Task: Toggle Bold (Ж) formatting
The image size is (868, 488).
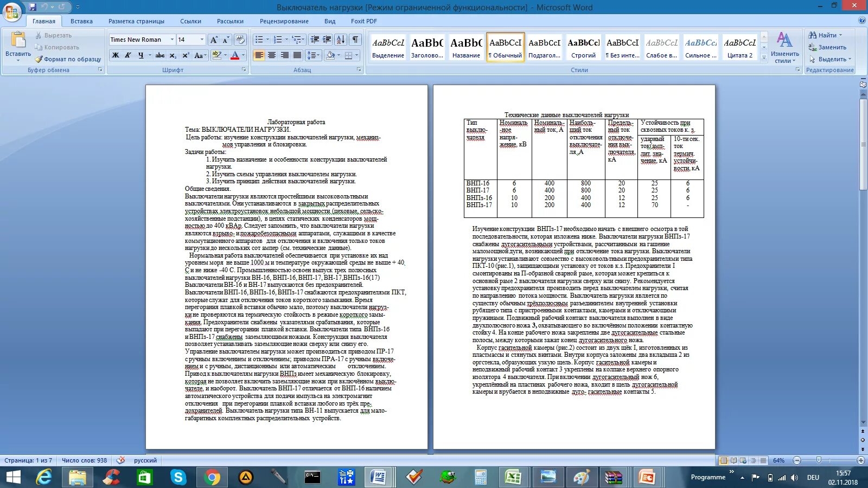Action: point(116,55)
